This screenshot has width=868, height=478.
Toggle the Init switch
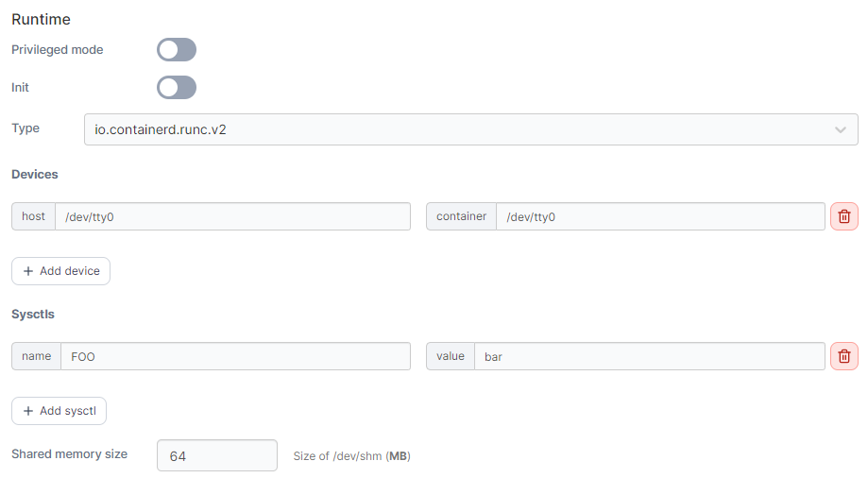point(177,88)
